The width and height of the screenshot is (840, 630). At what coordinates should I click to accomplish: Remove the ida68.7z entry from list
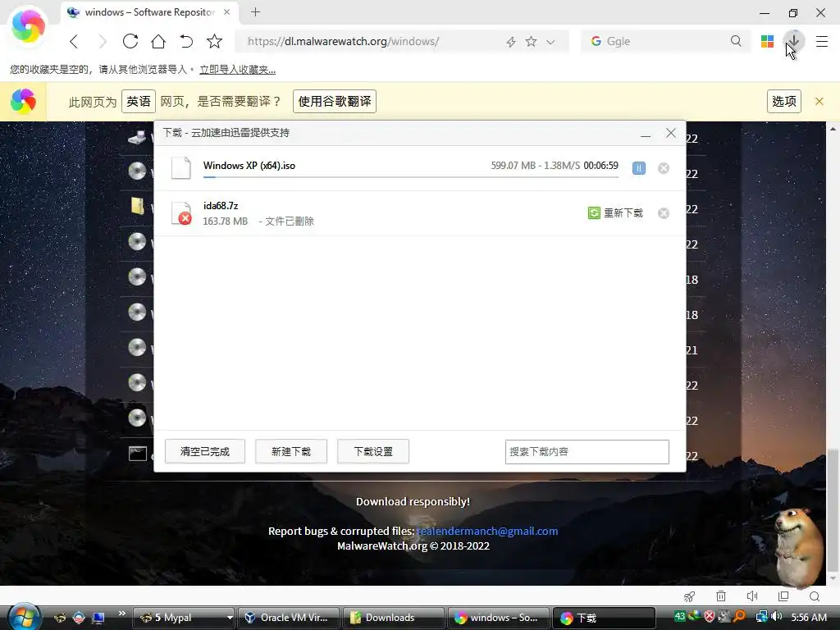pos(663,213)
